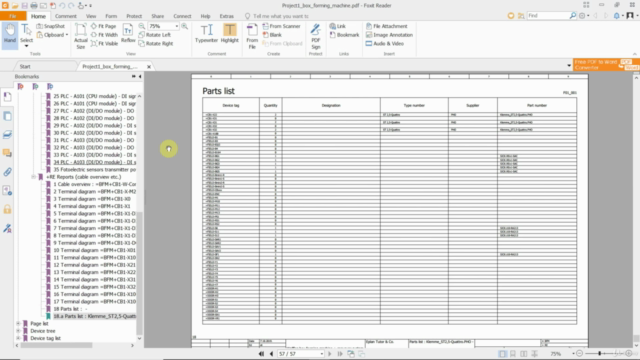This screenshot has width=640, height=360.
Task: Expand the Page list bookmark
Action: click(x=18, y=323)
